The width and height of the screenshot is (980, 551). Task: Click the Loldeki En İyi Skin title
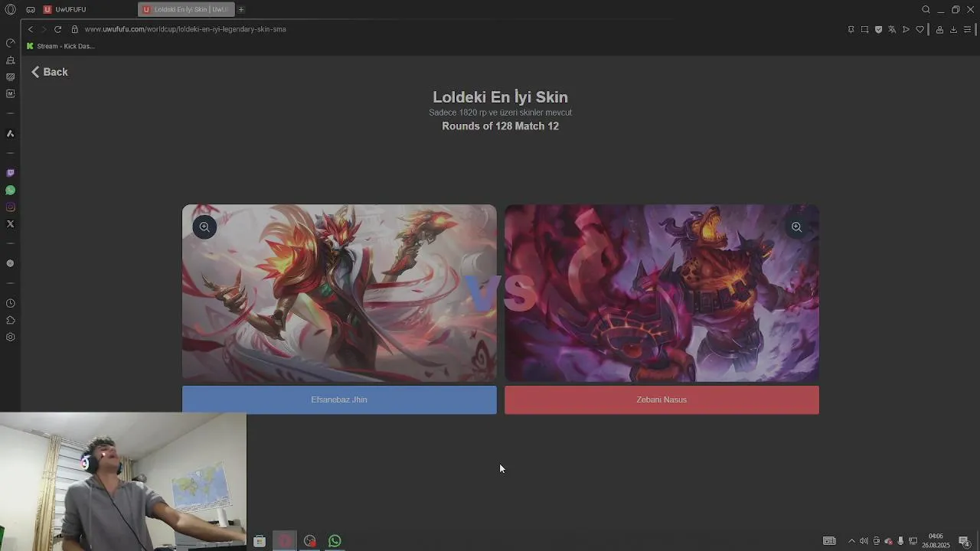coord(500,97)
